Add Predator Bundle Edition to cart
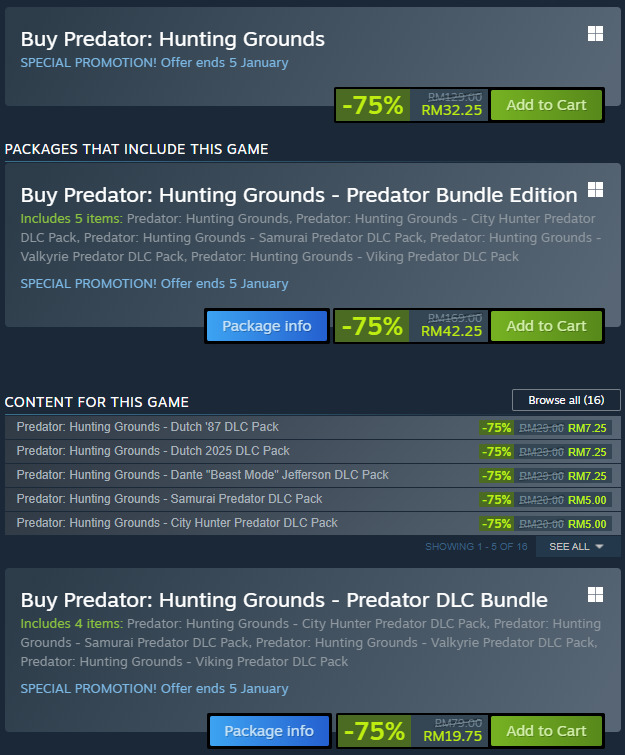This screenshot has width=625, height=755. [x=546, y=326]
